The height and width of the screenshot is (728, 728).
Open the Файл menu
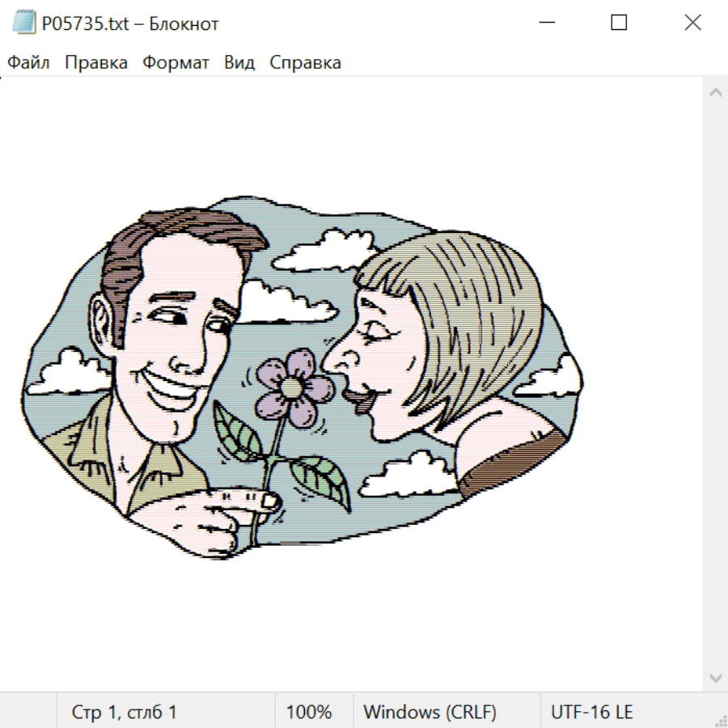tap(28, 63)
